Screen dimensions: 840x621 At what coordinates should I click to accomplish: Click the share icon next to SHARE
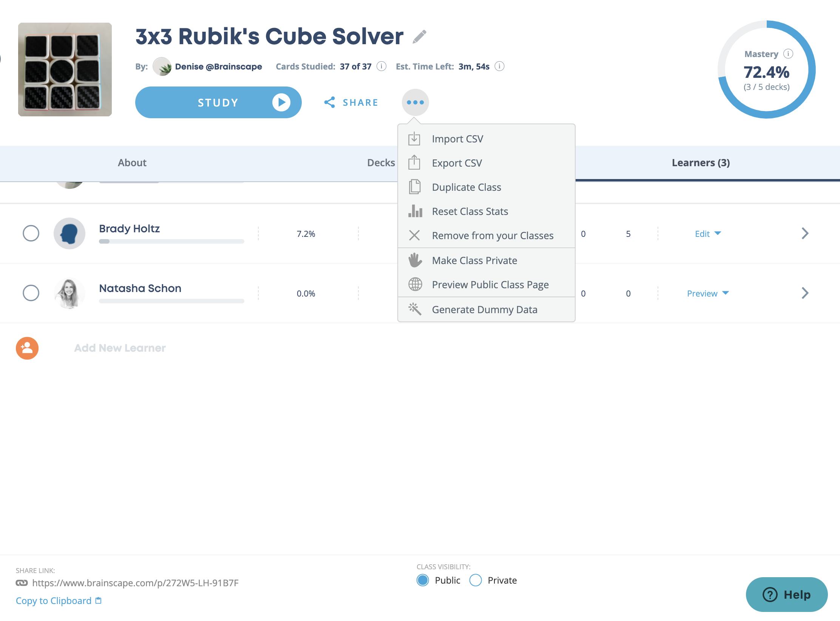329,102
